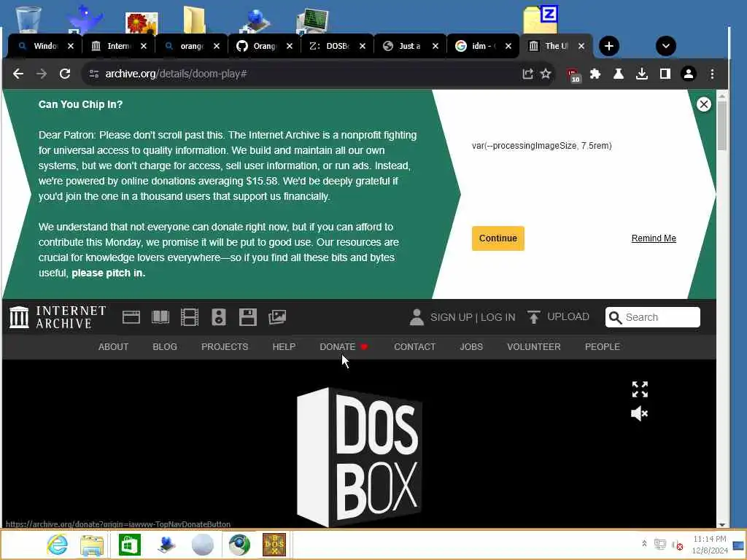Image resolution: width=747 pixels, height=560 pixels.
Task: Open the Software floppy disk icon
Action: click(248, 317)
